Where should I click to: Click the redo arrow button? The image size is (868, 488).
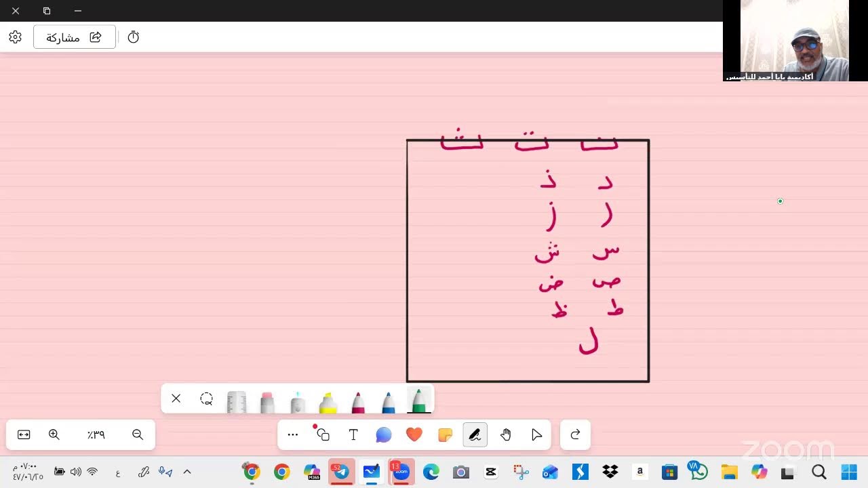click(x=575, y=435)
